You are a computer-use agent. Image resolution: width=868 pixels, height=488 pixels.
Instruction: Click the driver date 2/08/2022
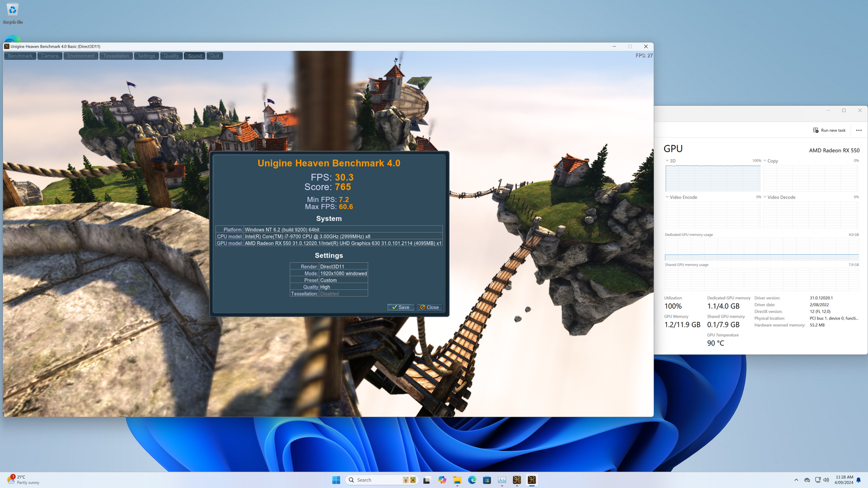coord(819,305)
